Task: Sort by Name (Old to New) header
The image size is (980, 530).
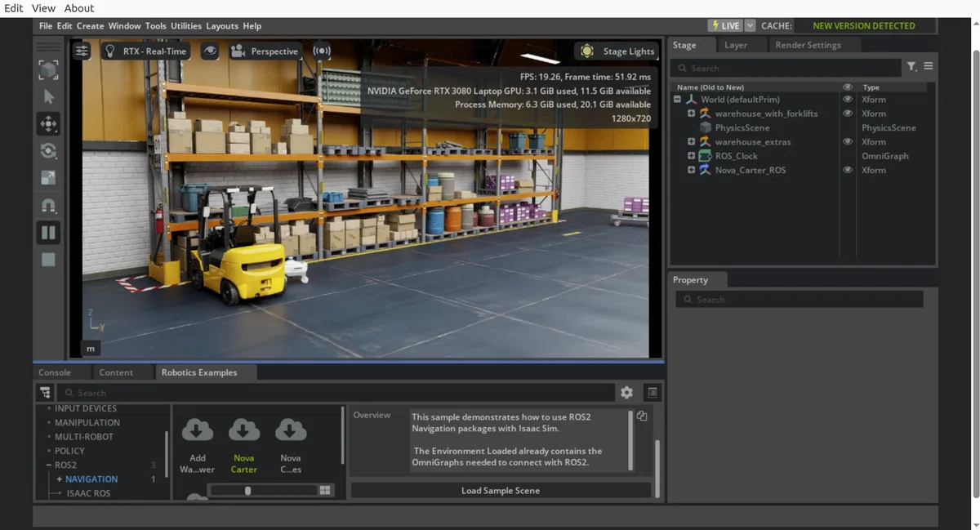Action: [710, 87]
